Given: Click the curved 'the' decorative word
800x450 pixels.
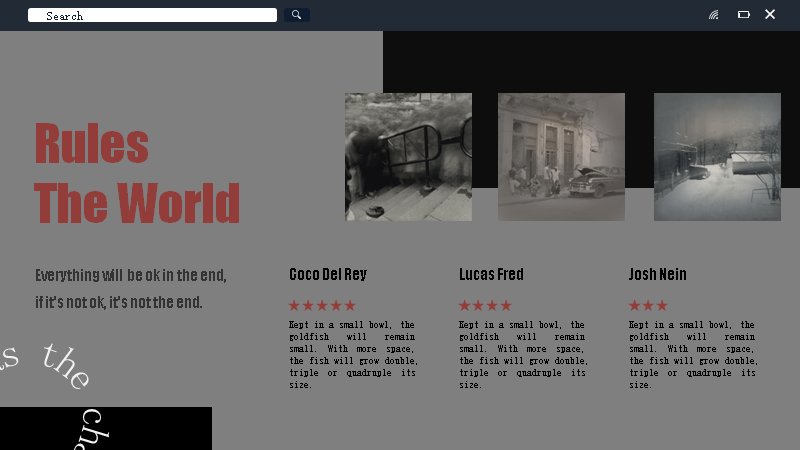Looking at the screenshot, I should click(66, 366).
